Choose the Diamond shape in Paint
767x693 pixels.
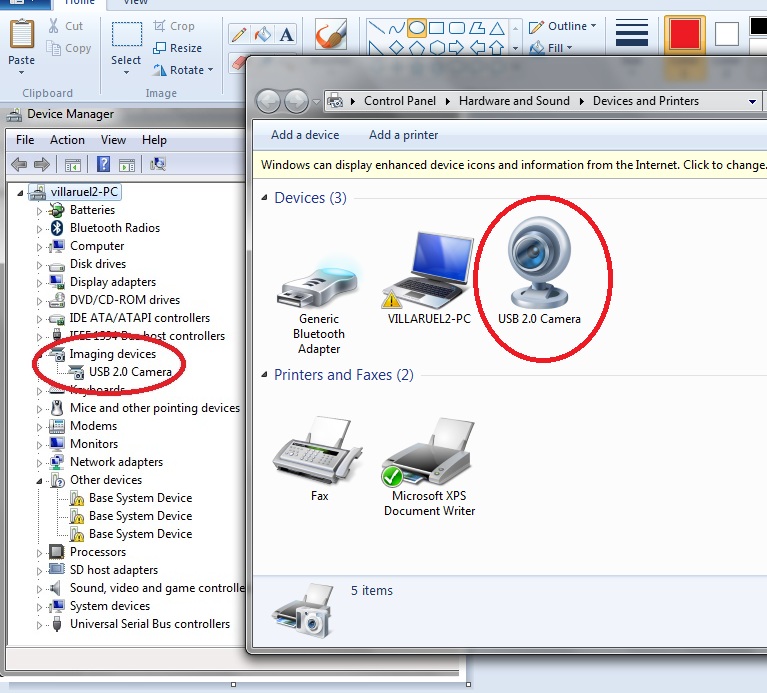(396, 48)
